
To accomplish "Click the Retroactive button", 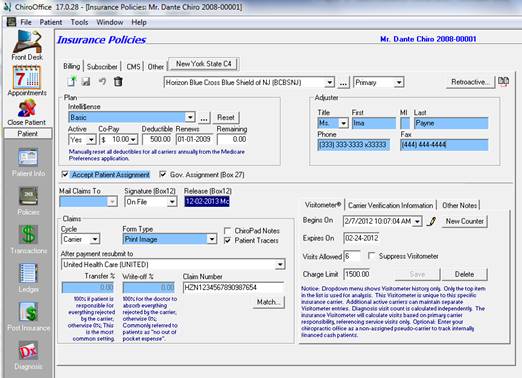I will [470, 82].
